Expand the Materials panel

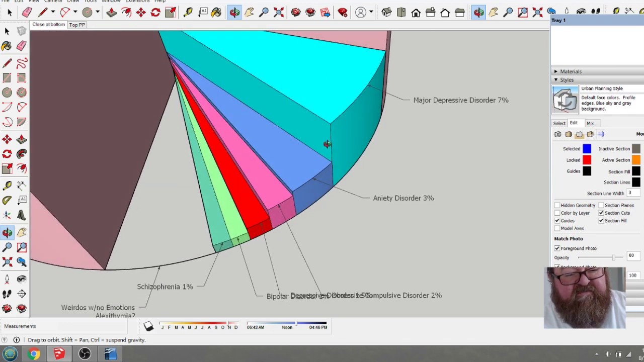coord(556,71)
